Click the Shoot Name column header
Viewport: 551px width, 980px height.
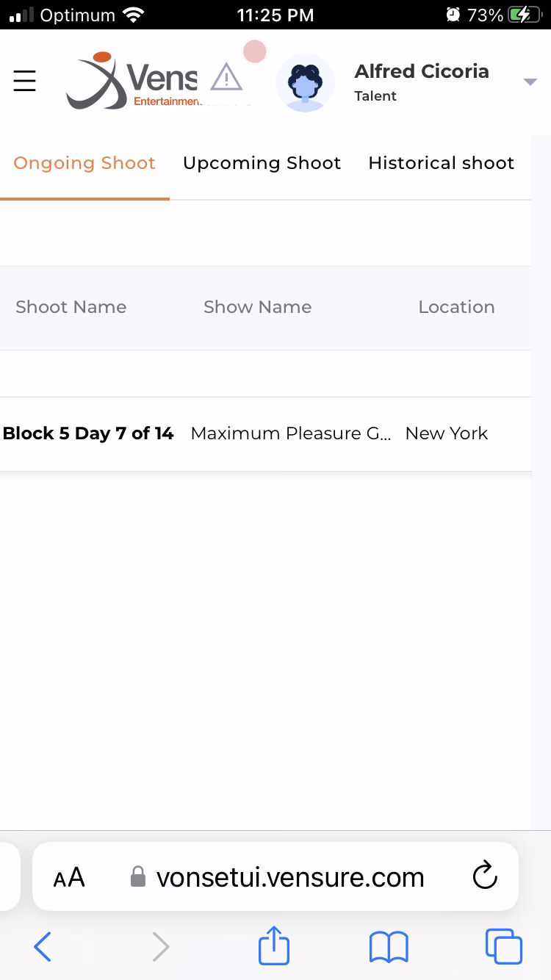[x=71, y=307]
